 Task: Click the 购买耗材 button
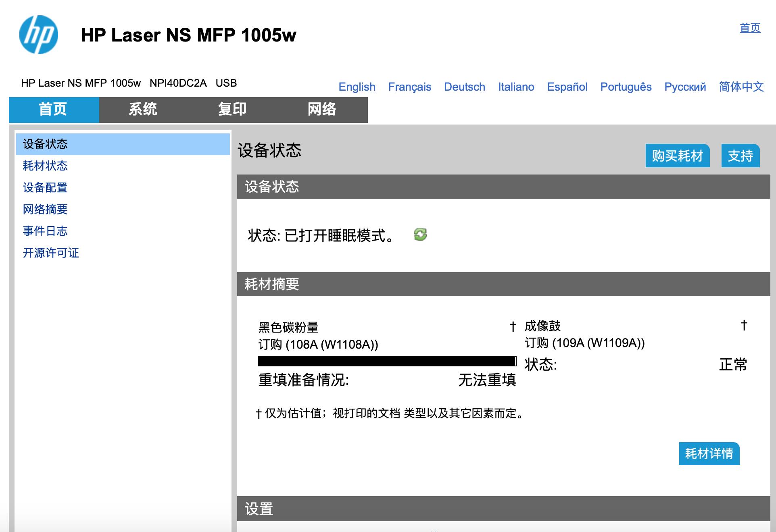point(677,156)
